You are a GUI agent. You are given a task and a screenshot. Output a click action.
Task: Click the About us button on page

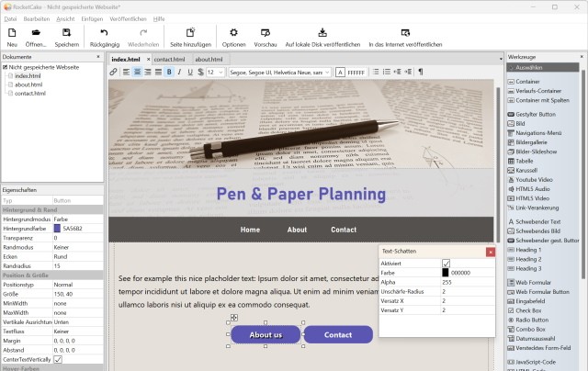point(266,335)
